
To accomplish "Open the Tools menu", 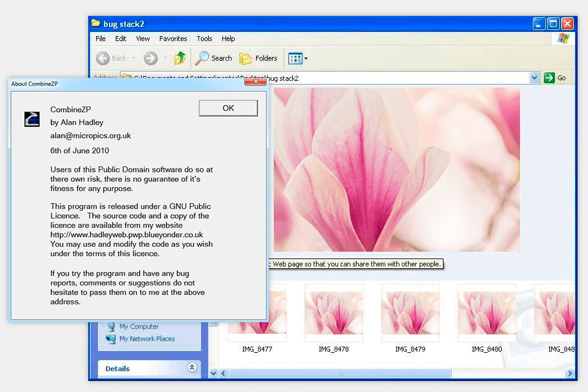I will 205,39.
